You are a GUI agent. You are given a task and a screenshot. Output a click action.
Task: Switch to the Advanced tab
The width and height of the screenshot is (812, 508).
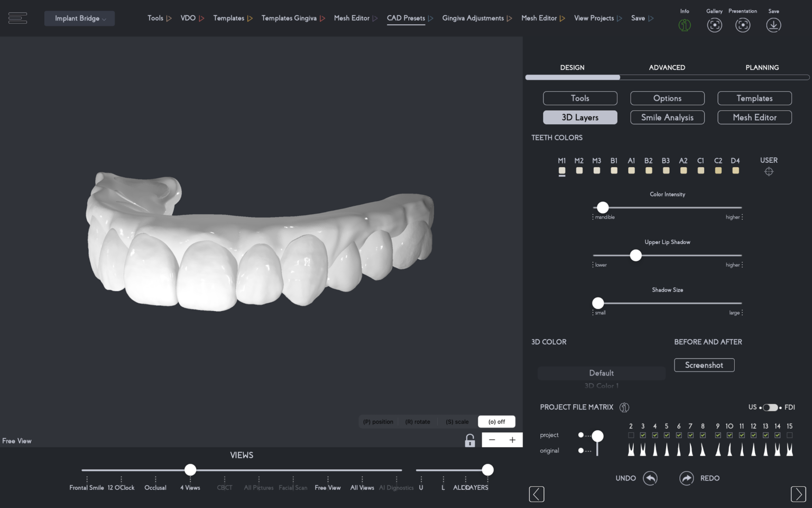[667, 67]
